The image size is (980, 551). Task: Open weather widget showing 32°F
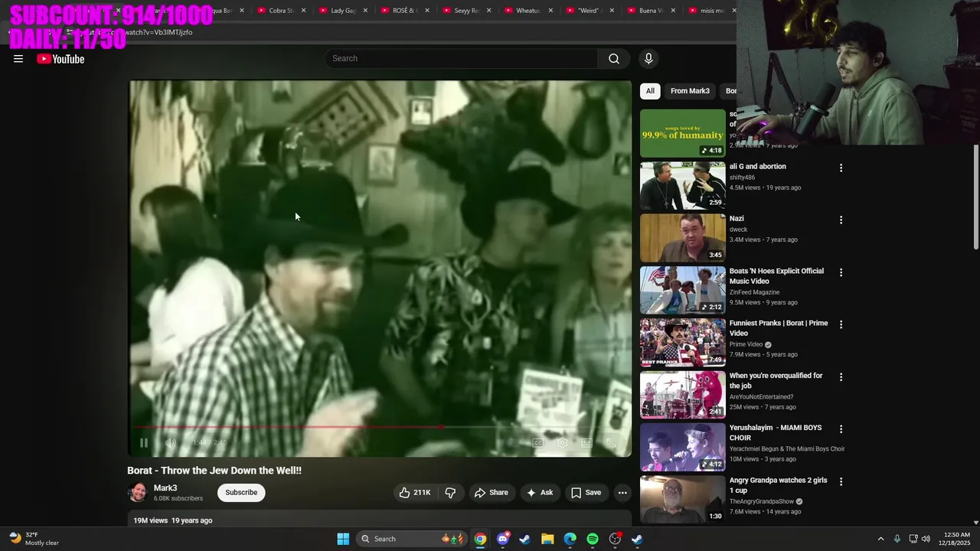(34, 539)
